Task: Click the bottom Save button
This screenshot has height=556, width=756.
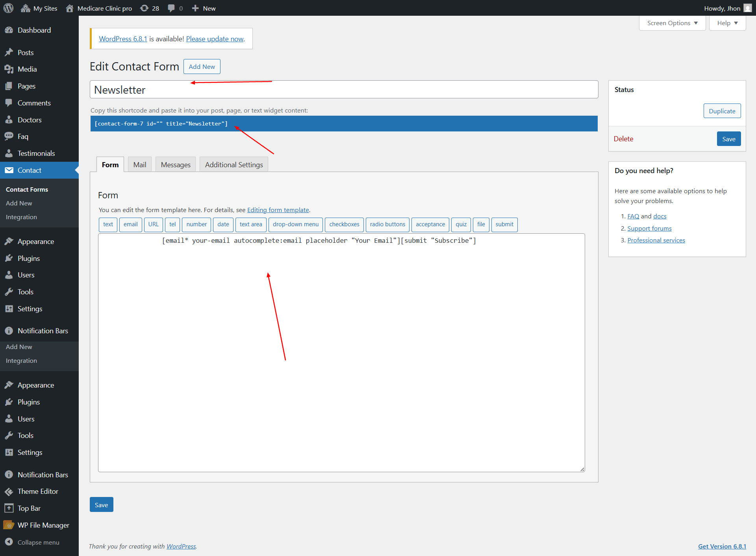Action: 101,505
